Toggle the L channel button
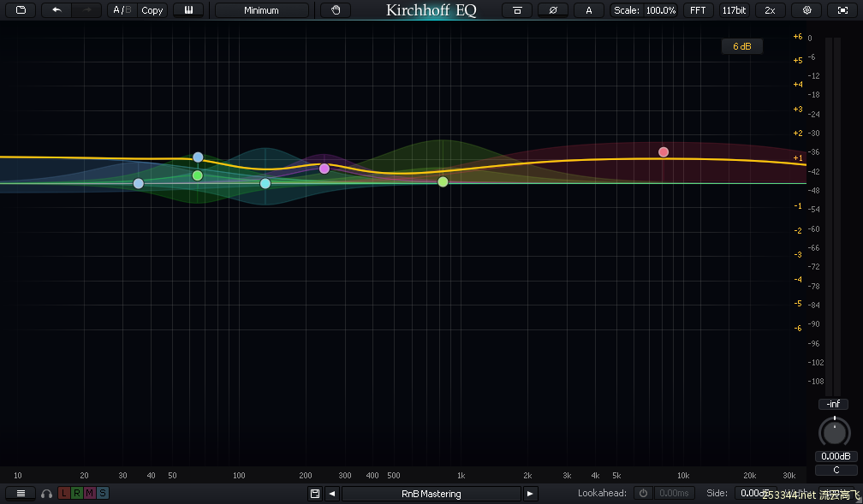Viewport: 863px width, 504px height. [x=64, y=494]
